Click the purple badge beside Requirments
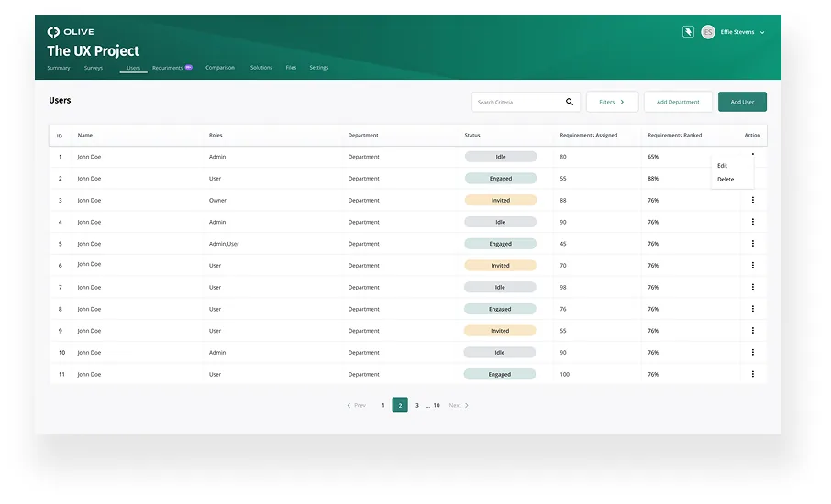 tap(188, 67)
